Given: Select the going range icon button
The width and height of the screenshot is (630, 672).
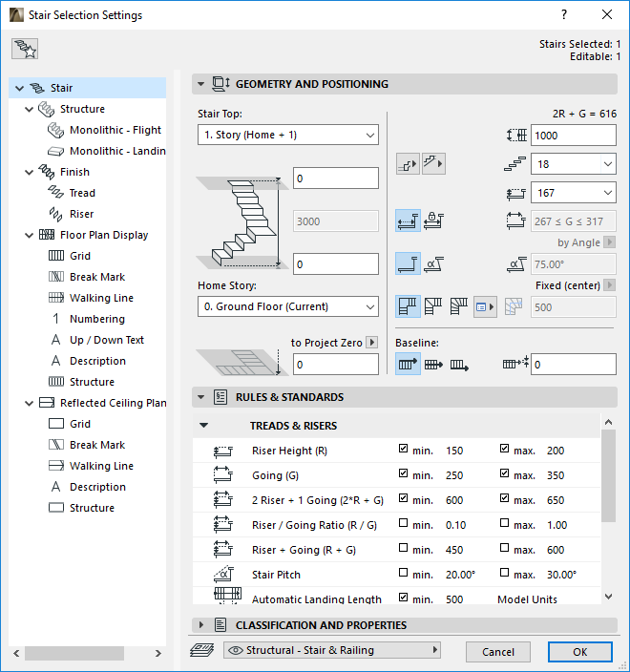Looking at the screenshot, I should 408,221.
